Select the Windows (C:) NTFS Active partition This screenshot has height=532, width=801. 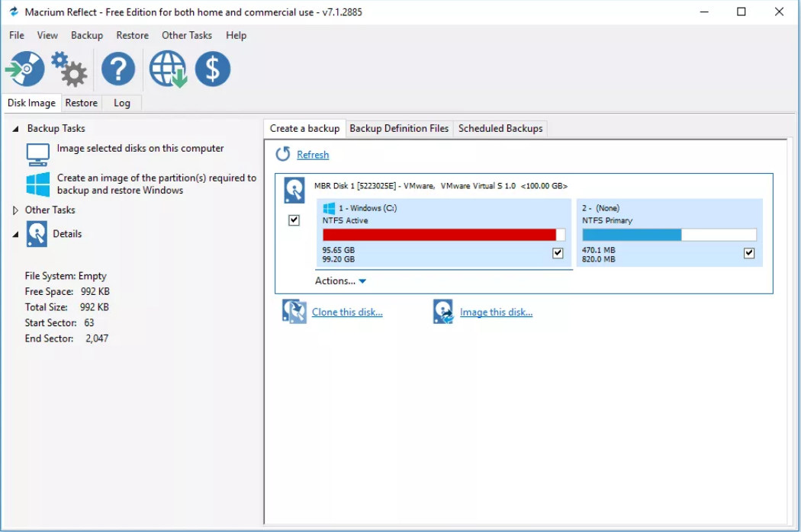445,232
